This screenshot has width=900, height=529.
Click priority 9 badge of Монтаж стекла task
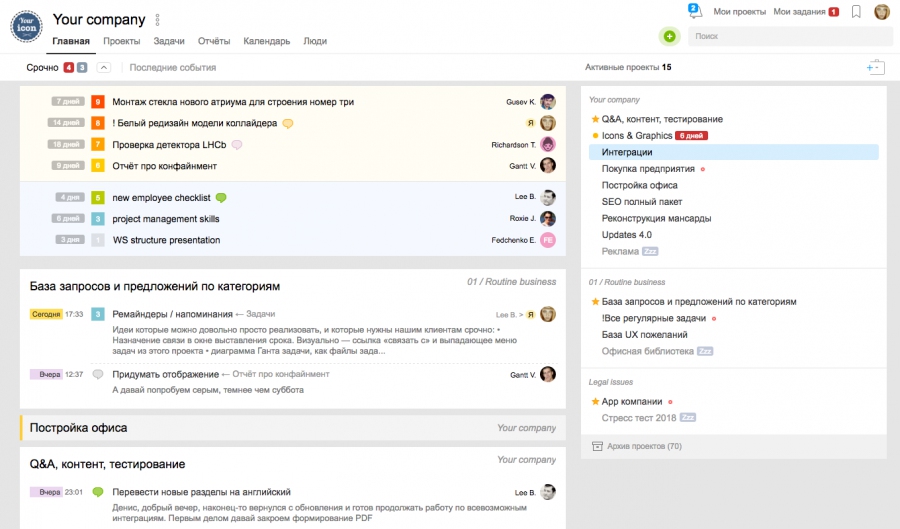pos(98,102)
